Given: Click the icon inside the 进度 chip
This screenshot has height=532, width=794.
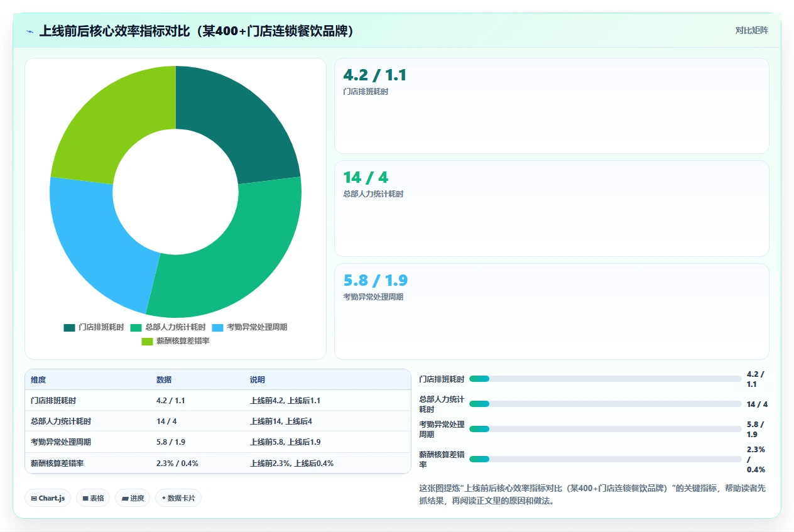Looking at the screenshot, I should point(125,499).
